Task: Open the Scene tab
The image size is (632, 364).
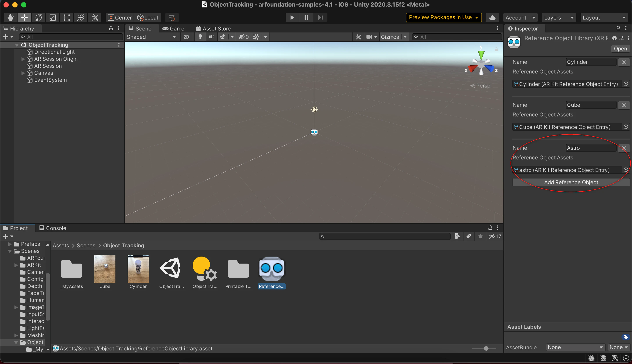Action: (140, 29)
